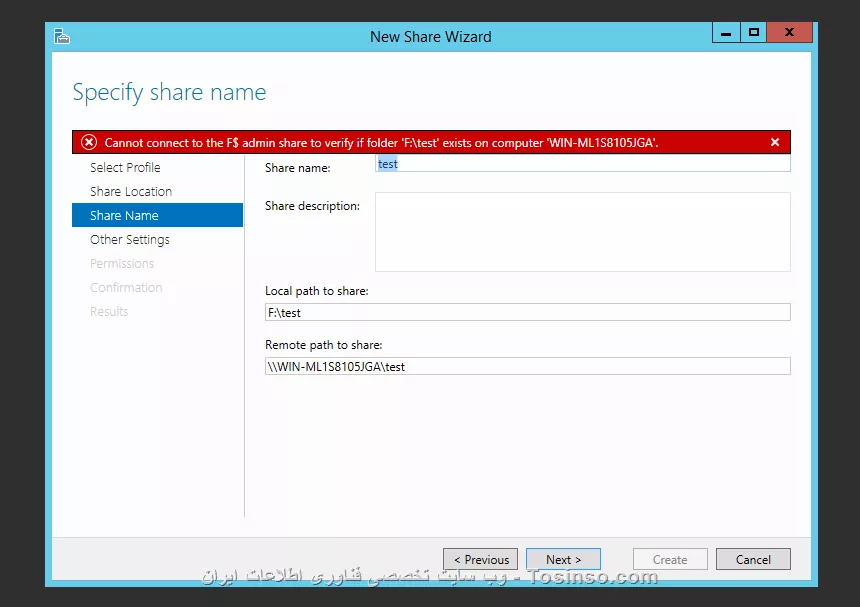The image size is (860, 607).
Task: Click inside the Share description text area
Action: 582,232
